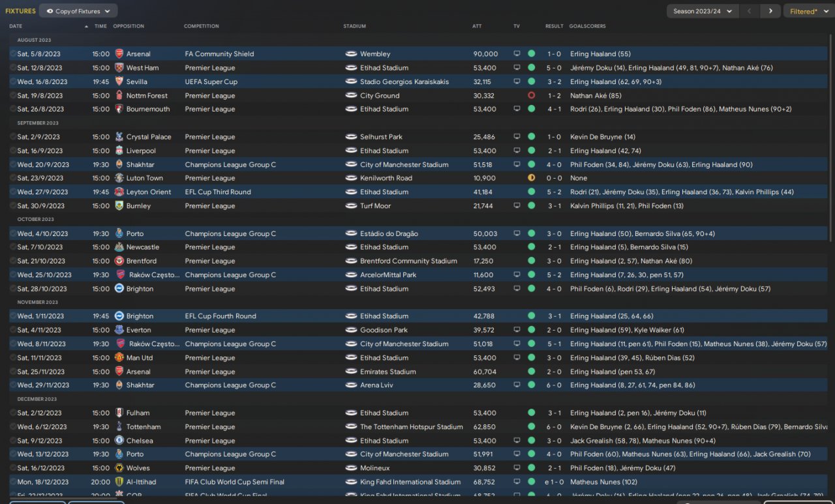Click the Newcastle club badge

[119, 247]
